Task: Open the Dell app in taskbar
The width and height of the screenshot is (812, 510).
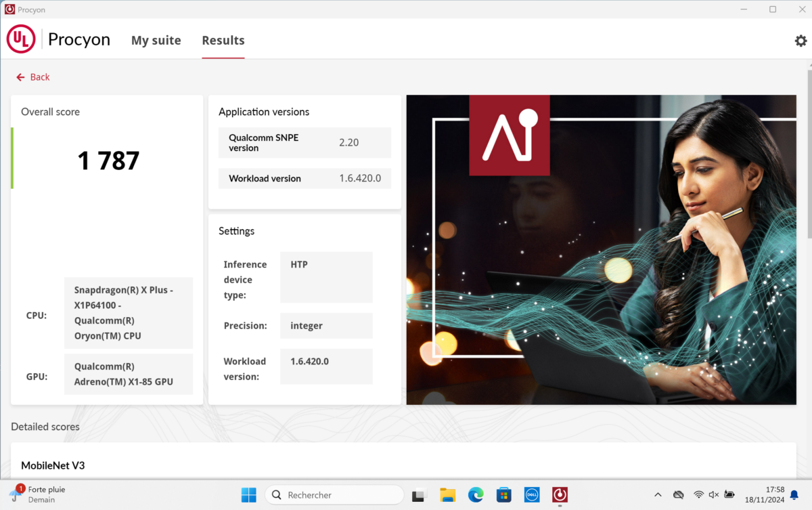Action: pos(531,495)
